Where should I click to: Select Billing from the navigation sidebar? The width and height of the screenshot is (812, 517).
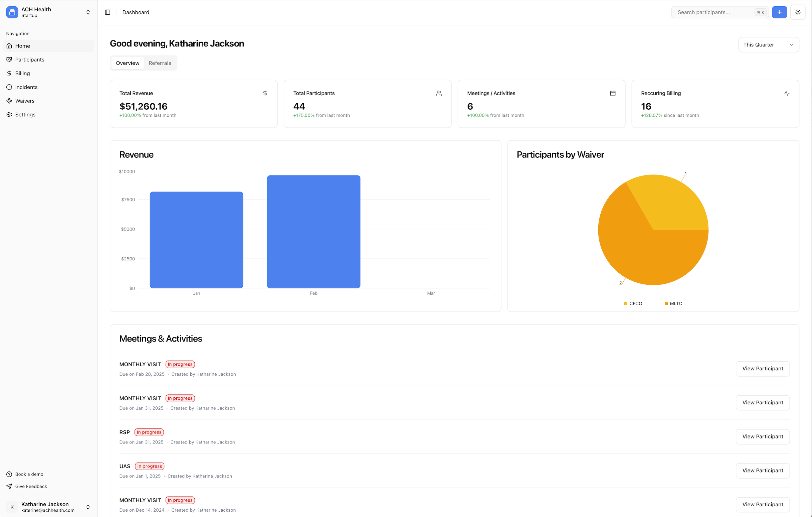22,73
